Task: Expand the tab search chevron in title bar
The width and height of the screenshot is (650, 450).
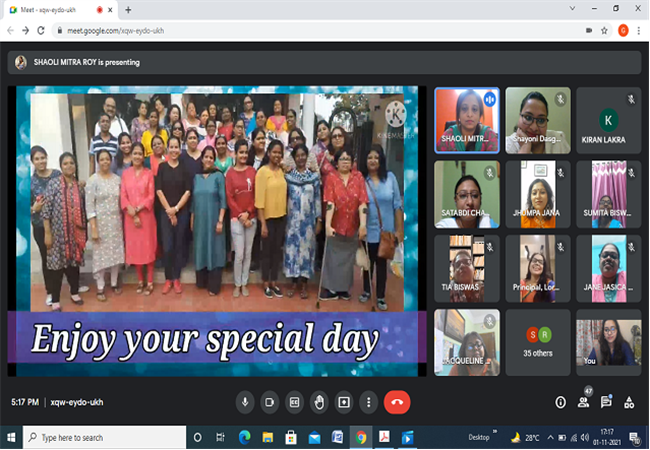Action: 572,8
